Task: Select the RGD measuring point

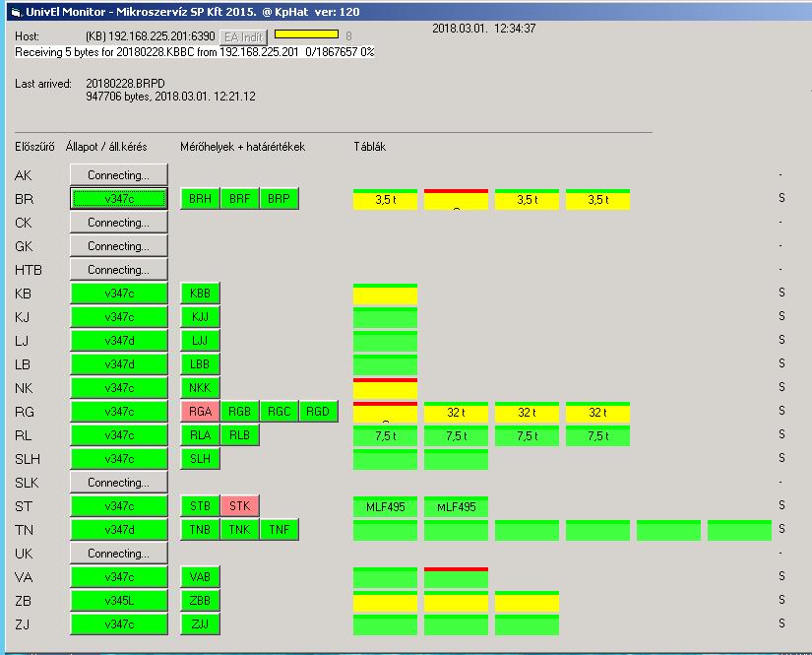Action: [318, 412]
